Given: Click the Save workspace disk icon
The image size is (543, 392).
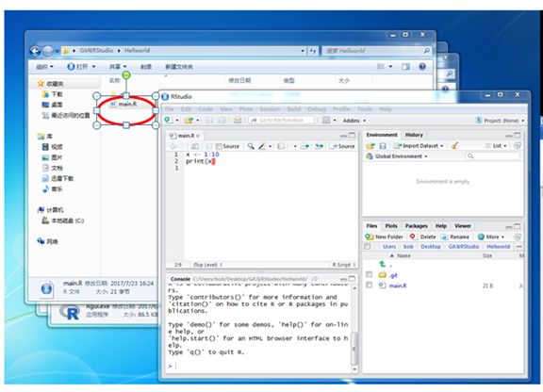Looking at the screenshot, I should point(383,146).
